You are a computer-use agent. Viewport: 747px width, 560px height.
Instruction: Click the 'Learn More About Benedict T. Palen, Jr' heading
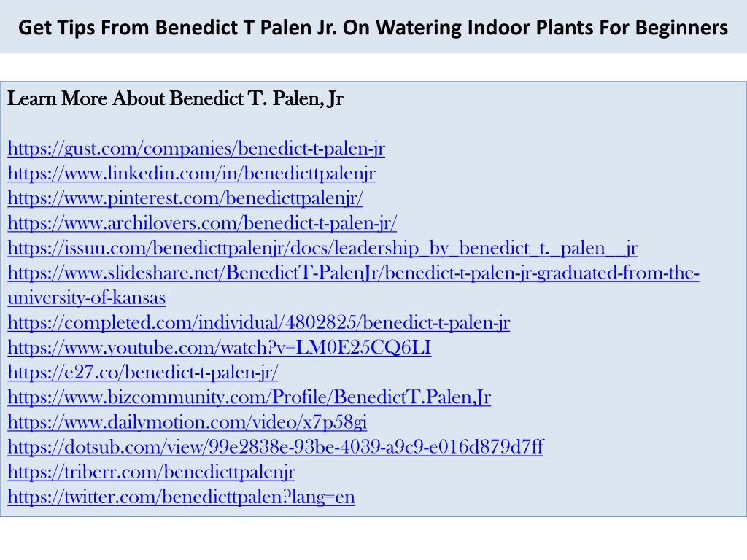click(x=175, y=98)
